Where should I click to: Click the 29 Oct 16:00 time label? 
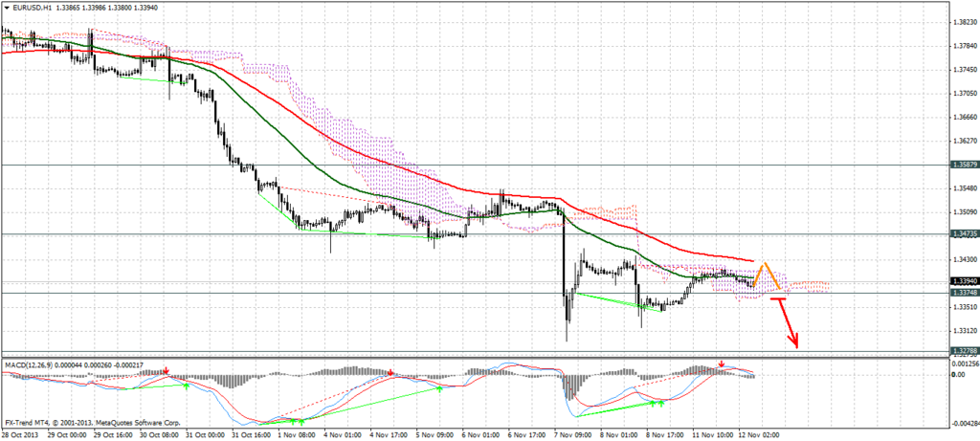[113, 433]
